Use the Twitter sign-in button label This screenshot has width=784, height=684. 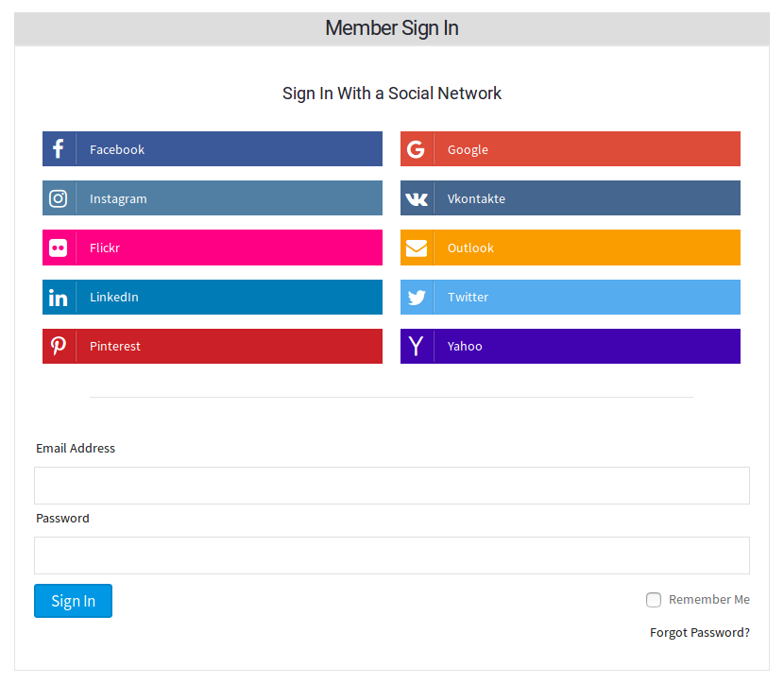pyautogui.click(x=468, y=298)
